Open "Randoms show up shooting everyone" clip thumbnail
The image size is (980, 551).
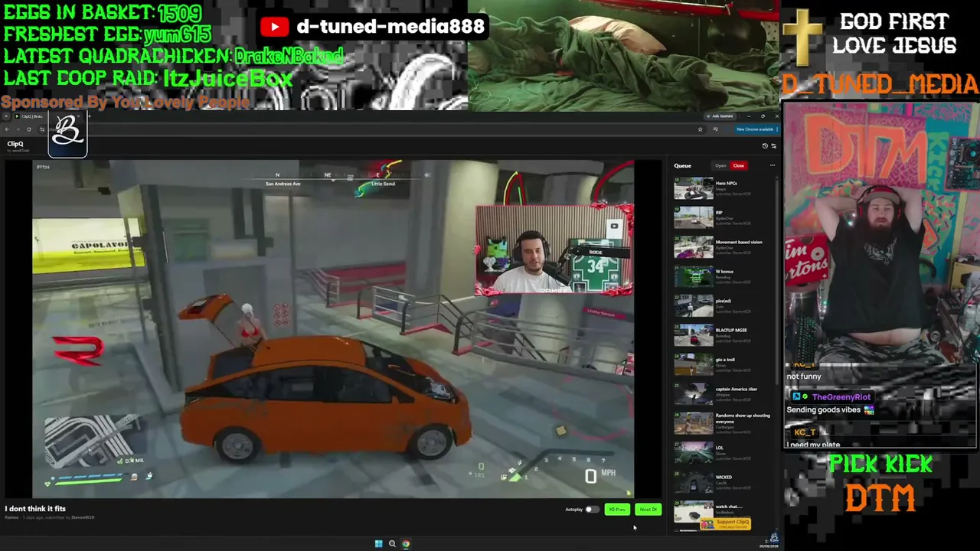(x=693, y=423)
